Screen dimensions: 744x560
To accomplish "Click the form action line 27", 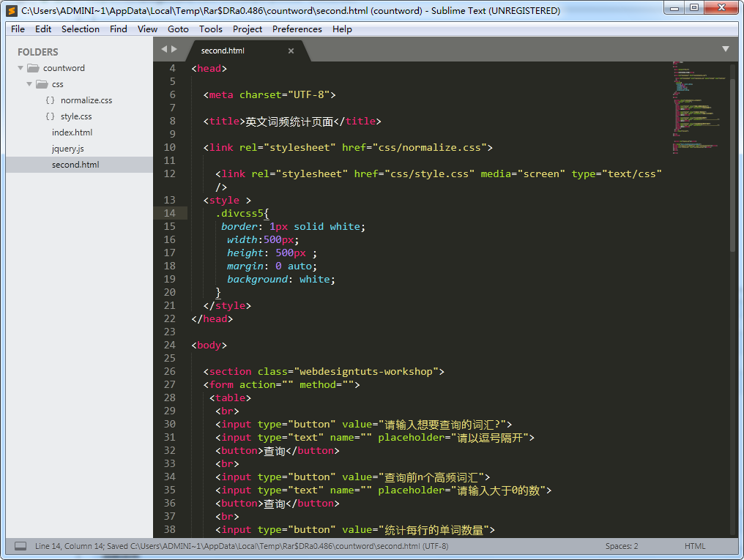I will click(x=281, y=384).
